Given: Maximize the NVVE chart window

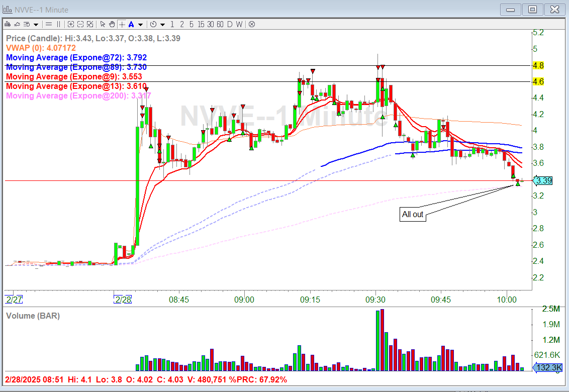Looking at the screenshot, I should click(x=532, y=10).
